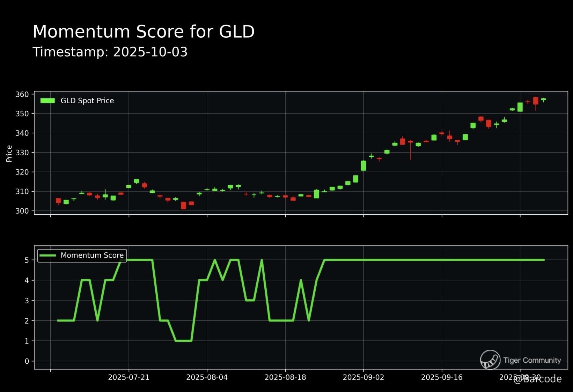Select the 2025-08-18 date axis label
Viewport: 573px width, 392px height.
(x=285, y=377)
